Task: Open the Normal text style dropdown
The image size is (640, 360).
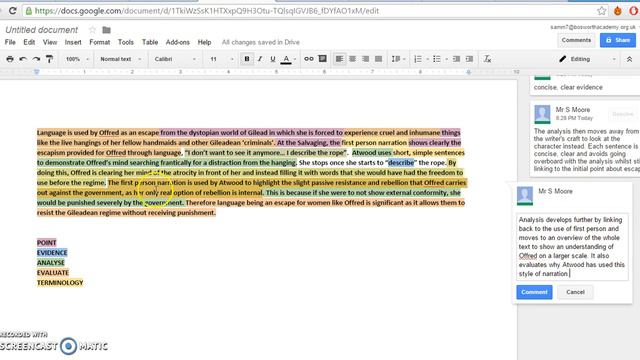Action: tap(120, 59)
